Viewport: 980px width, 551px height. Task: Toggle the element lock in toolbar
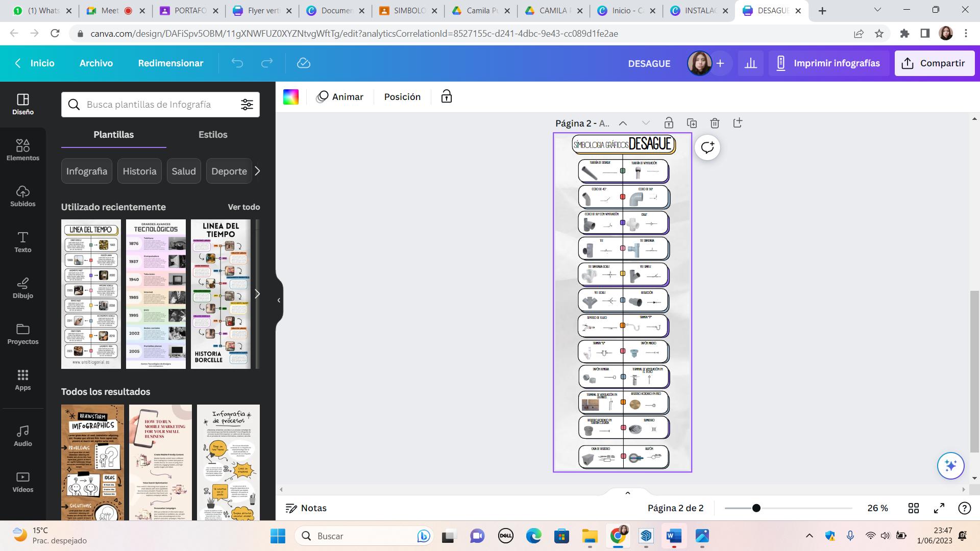click(447, 97)
